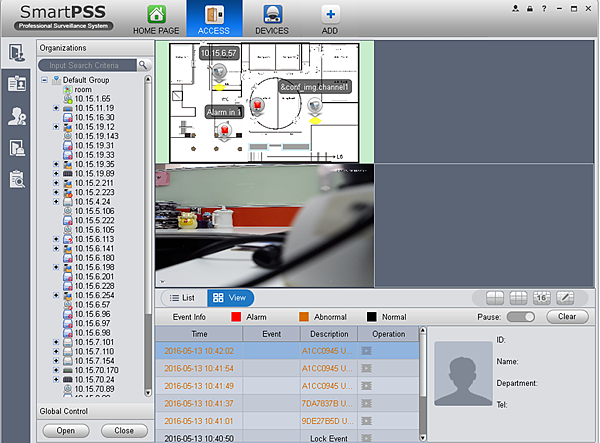Select device 10.15.6.228 in tree
This screenshot has height=443, width=600.
point(89,286)
